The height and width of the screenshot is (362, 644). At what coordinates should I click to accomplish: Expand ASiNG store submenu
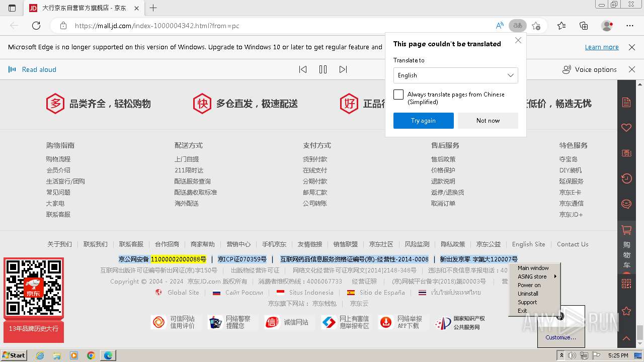click(534, 277)
